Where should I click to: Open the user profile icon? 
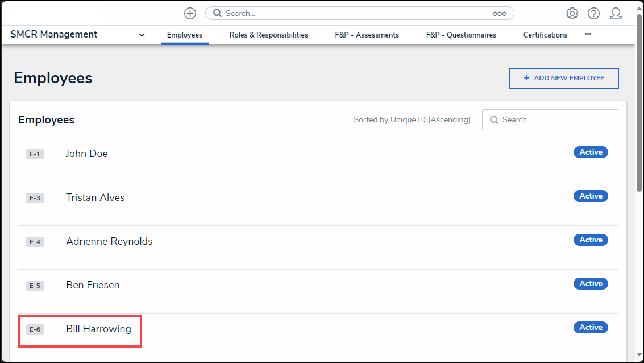(616, 13)
